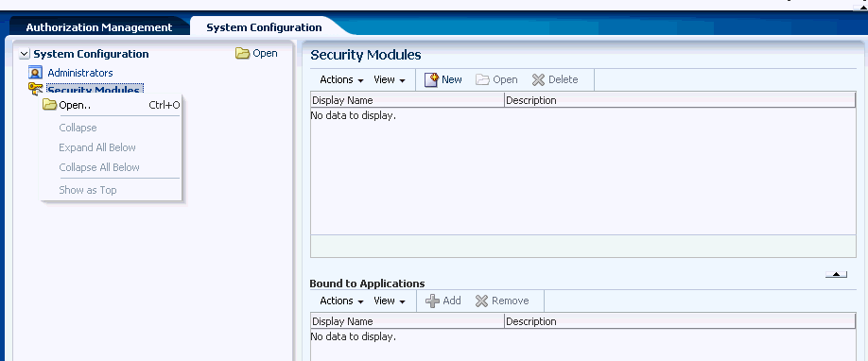Select the System Configuration tab

coord(264,27)
